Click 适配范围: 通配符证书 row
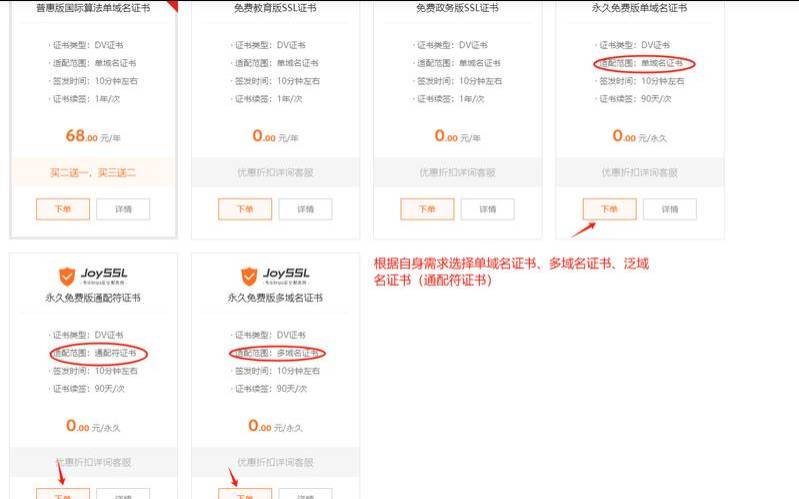The image size is (799, 499). [x=94, y=353]
